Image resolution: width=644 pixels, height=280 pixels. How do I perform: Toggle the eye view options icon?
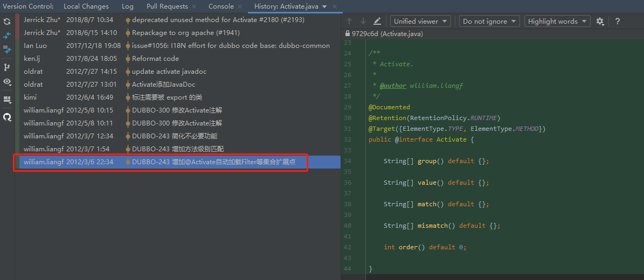point(7,82)
